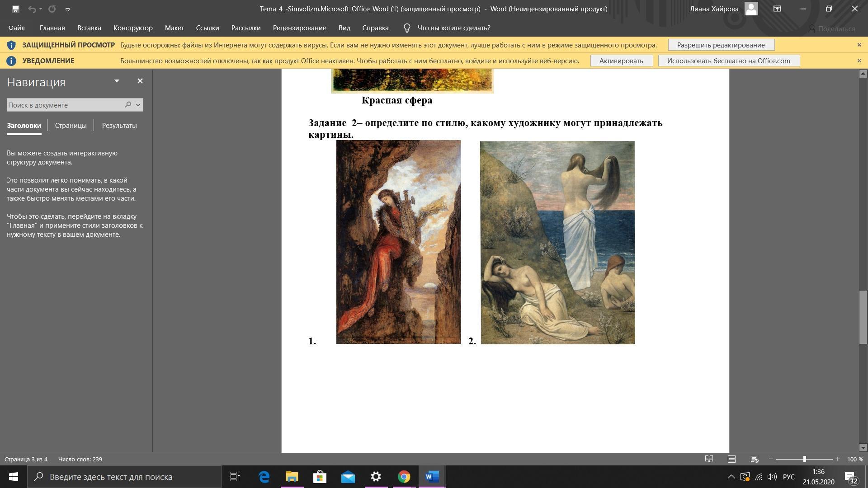
Task: Click the user account avatar icon
Action: [751, 9]
